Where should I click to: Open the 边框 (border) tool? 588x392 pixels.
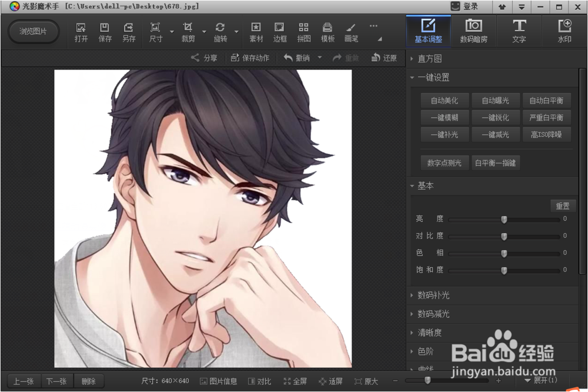pyautogui.click(x=280, y=32)
